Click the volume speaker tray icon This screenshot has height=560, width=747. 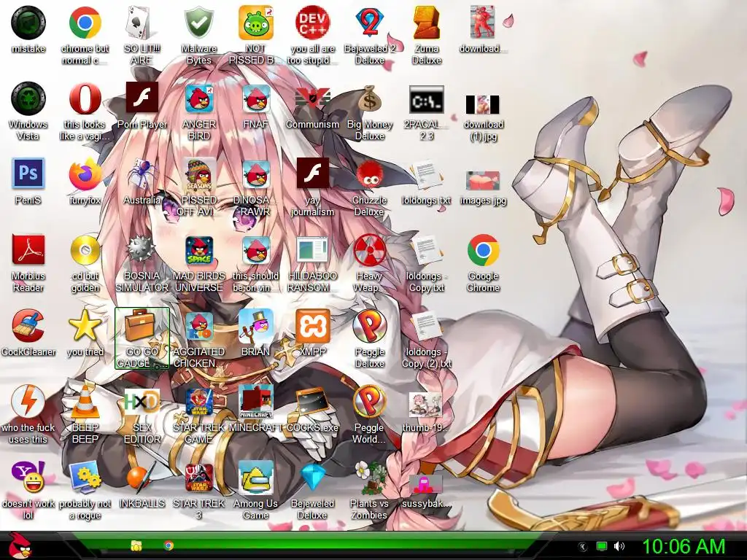tap(619, 546)
